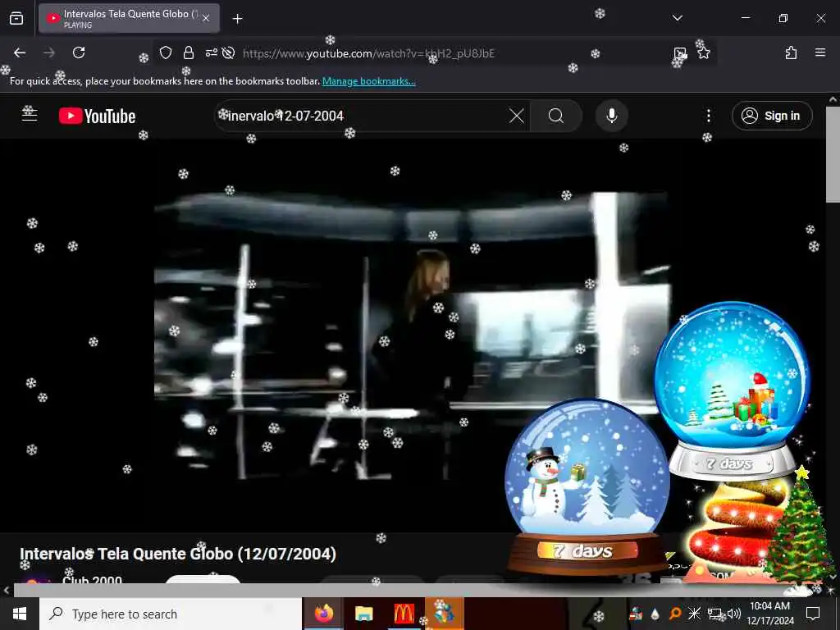Viewport: 840px width, 630px height.
Task: Open Firefox application hamburger menu
Action: (x=819, y=52)
